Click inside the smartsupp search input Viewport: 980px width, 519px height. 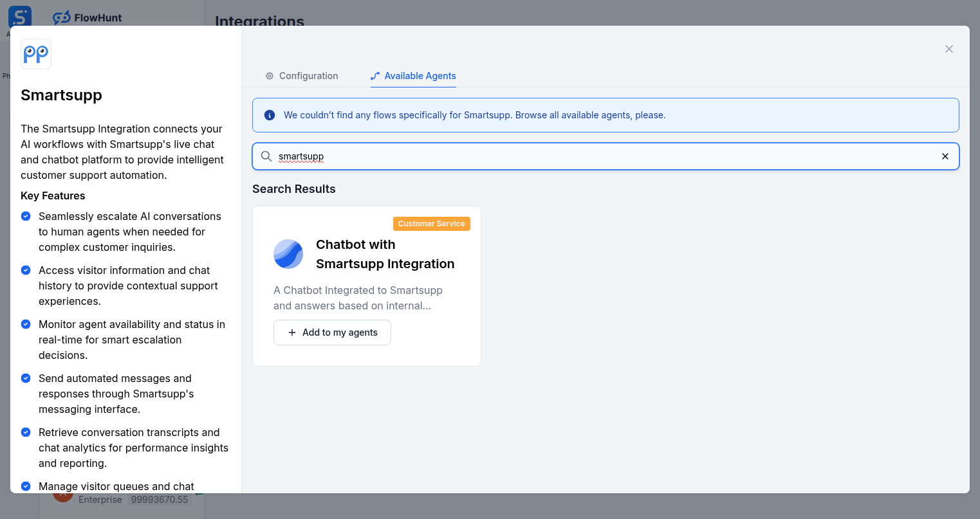(450, 156)
